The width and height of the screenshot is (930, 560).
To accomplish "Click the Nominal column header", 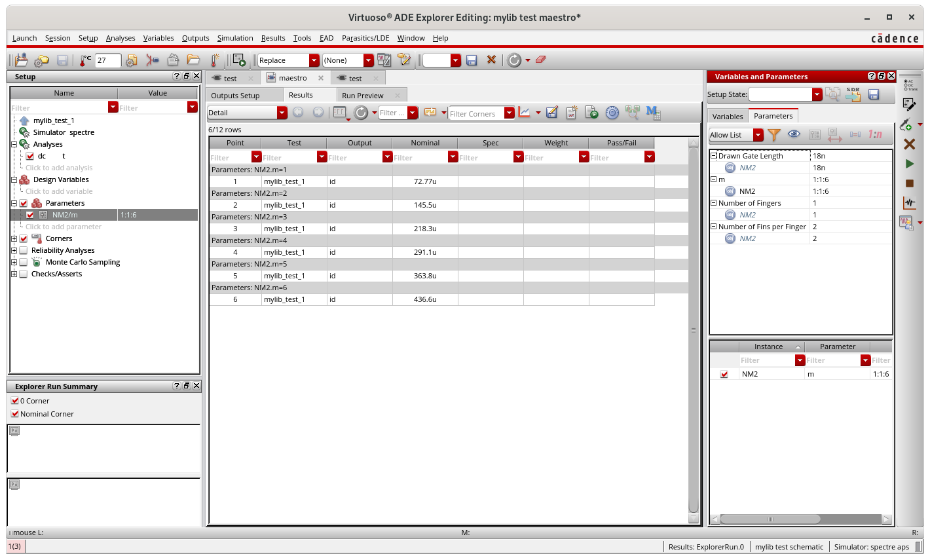I will point(425,143).
